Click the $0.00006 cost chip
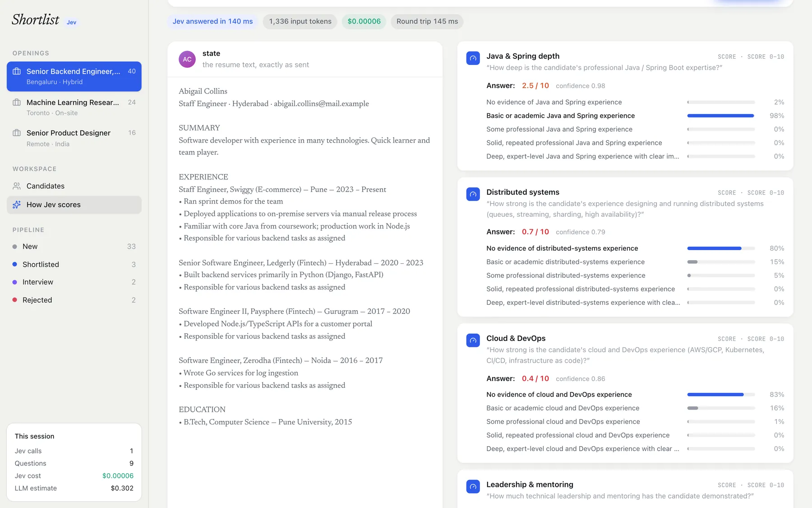The width and height of the screenshot is (812, 508). click(364, 21)
